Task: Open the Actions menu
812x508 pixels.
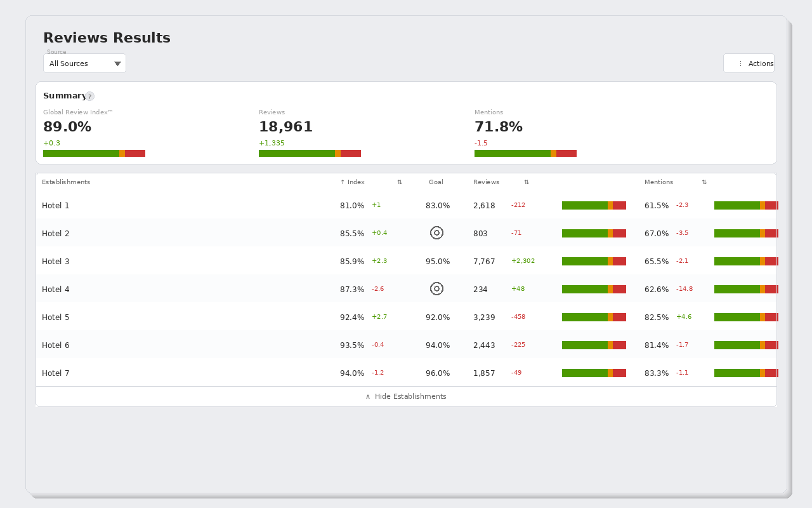Action: coord(749,63)
